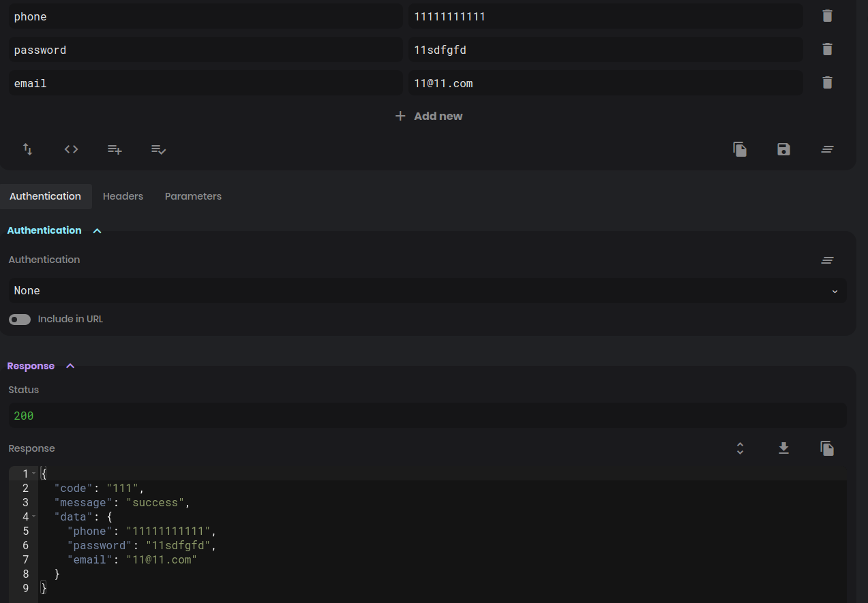Image resolution: width=868 pixels, height=603 pixels.
Task: Click the phone key input field
Action: [x=205, y=16]
